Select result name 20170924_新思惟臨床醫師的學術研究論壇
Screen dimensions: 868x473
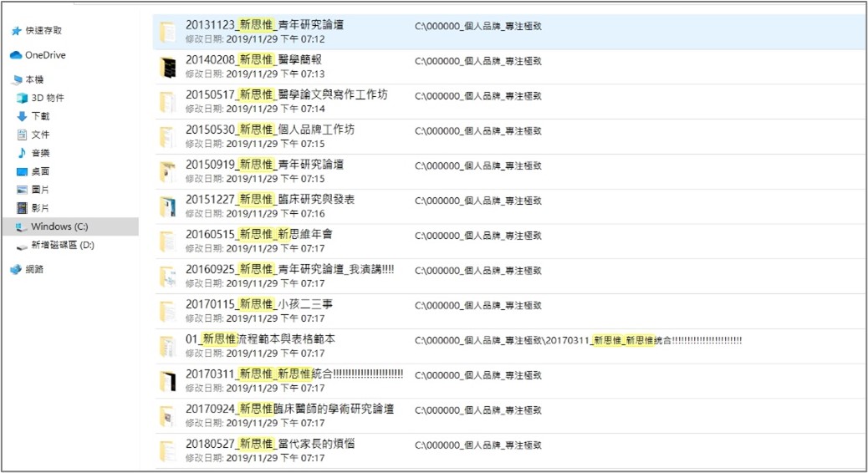coord(289,409)
